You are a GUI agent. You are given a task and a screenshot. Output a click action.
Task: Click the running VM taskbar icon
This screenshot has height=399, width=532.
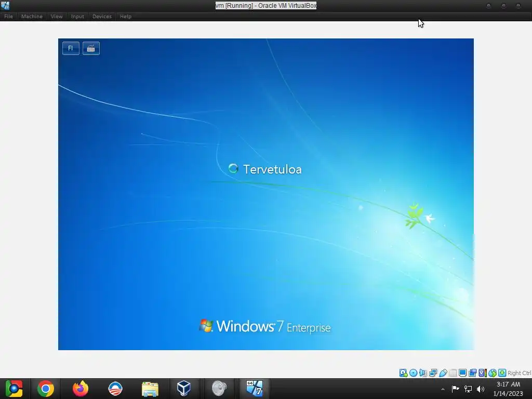tap(255, 389)
